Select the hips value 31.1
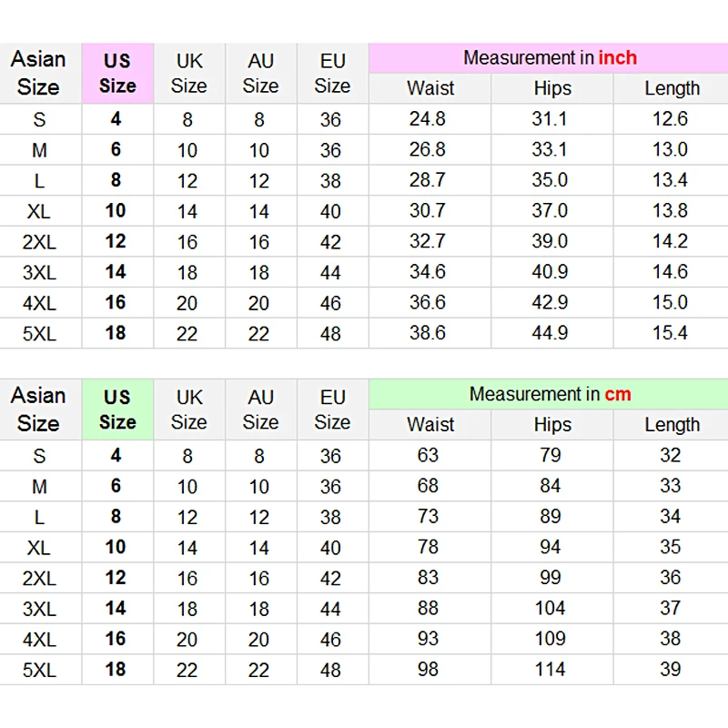 point(551,119)
